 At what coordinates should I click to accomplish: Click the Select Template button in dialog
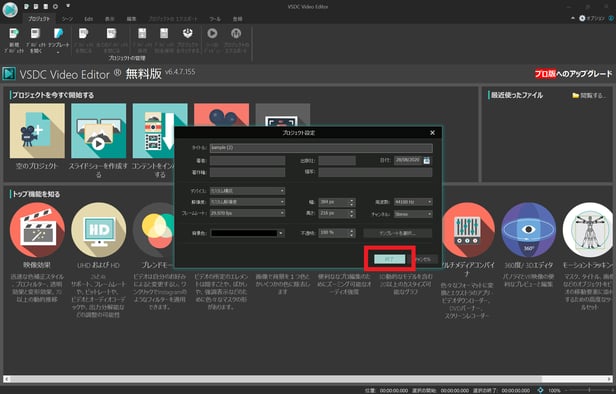coord(398,233)
